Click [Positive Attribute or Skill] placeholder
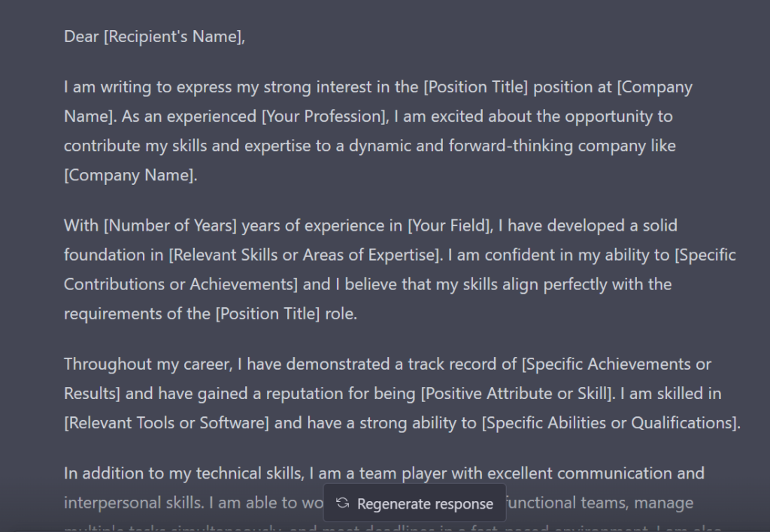 pyautogui.click(x=517, y=393)
